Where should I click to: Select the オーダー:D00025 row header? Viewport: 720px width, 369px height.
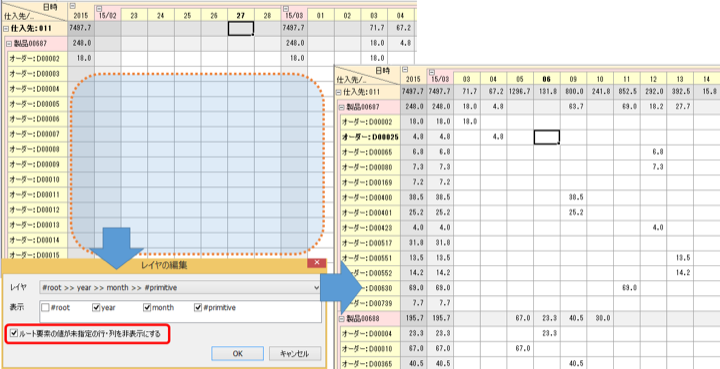370,137
